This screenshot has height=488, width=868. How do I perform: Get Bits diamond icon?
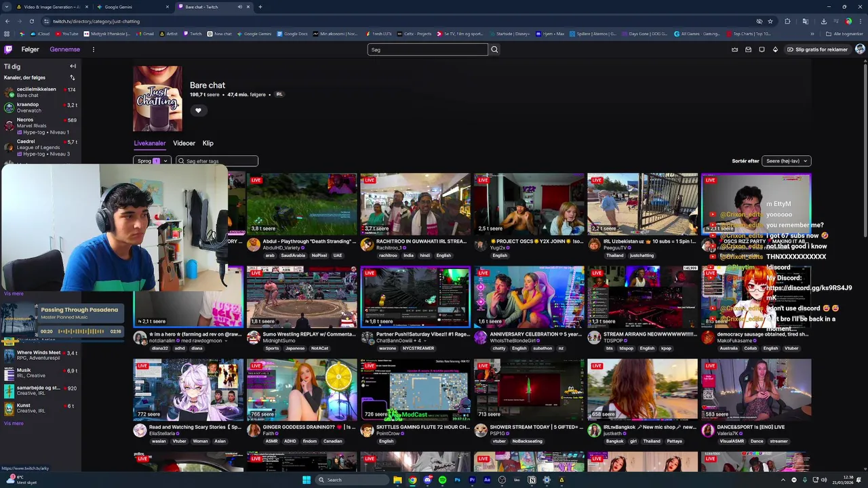pos(775,49)
